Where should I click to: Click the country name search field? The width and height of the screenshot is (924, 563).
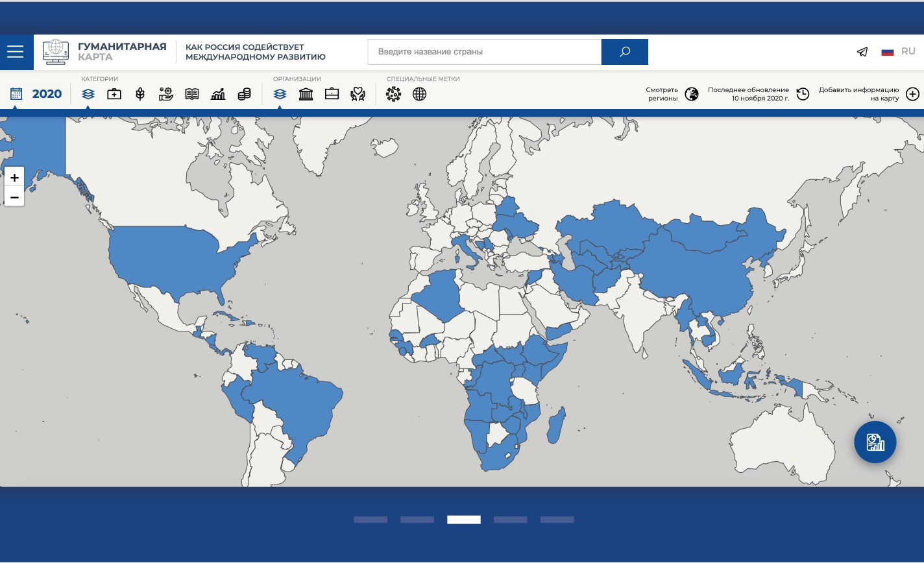(485, 52)
